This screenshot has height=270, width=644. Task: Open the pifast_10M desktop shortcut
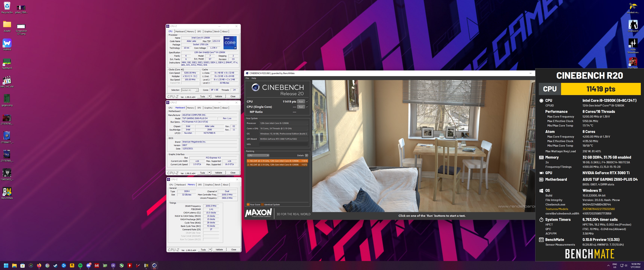[x=21, y=9]
